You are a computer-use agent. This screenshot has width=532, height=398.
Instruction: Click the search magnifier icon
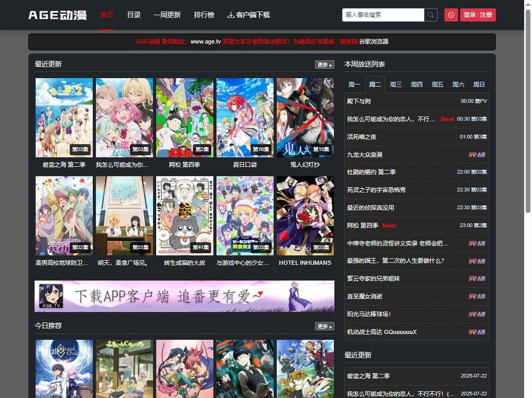point(430,15)
